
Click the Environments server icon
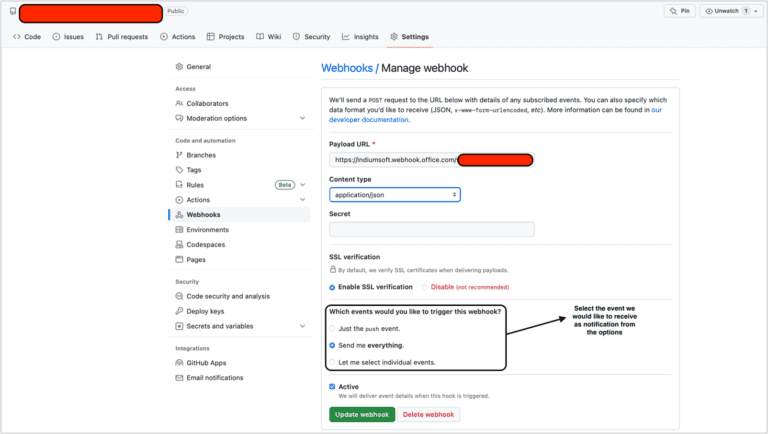click(179, 230)
